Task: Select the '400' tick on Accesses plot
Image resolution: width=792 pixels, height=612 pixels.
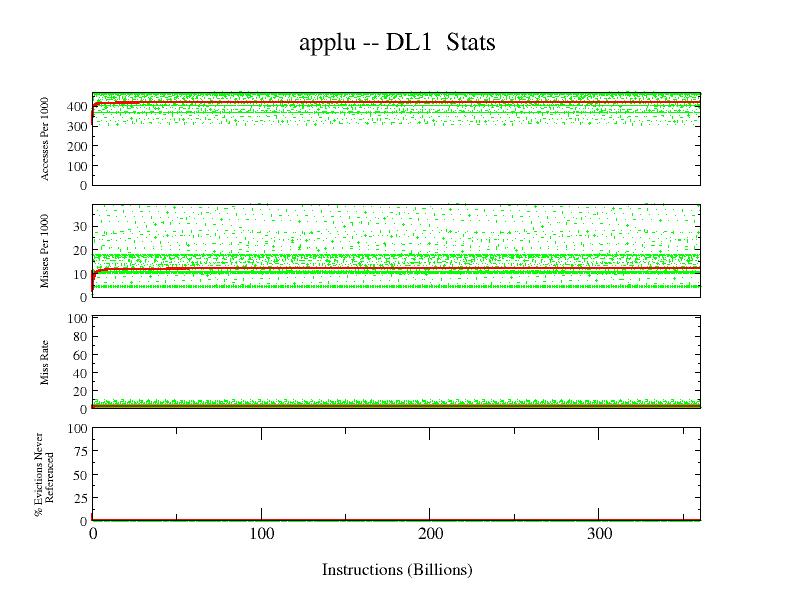Action: [x=76, y=106]
